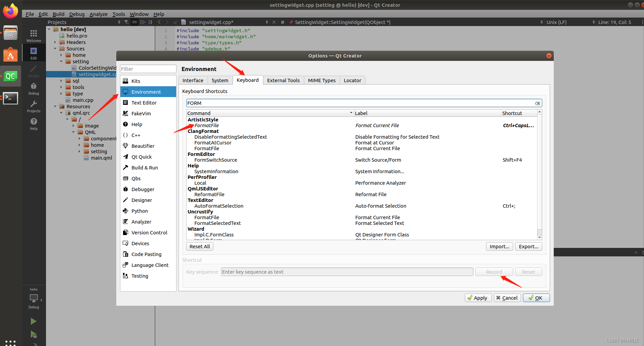The width and height of the screenshot is (644, 346).
Task: Open Ubuntu Software from the dock
Action: [10, 54]
